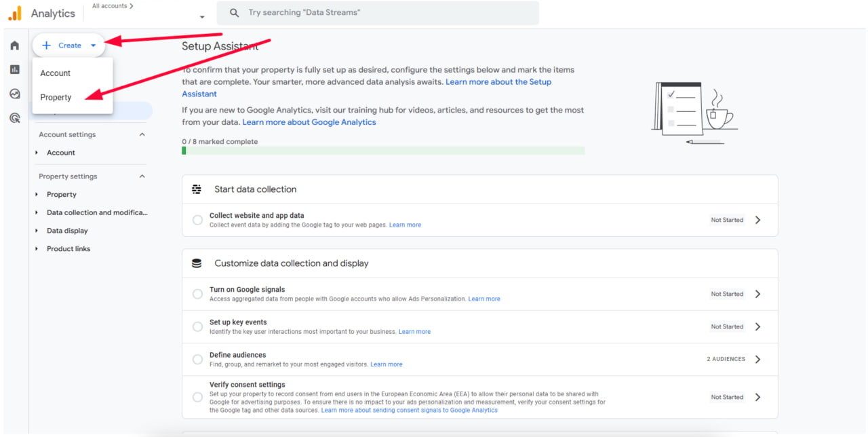This screenshot has height=437, width=868.
Task: Click All accounts breadcrumb
Action: coord(113,6)
